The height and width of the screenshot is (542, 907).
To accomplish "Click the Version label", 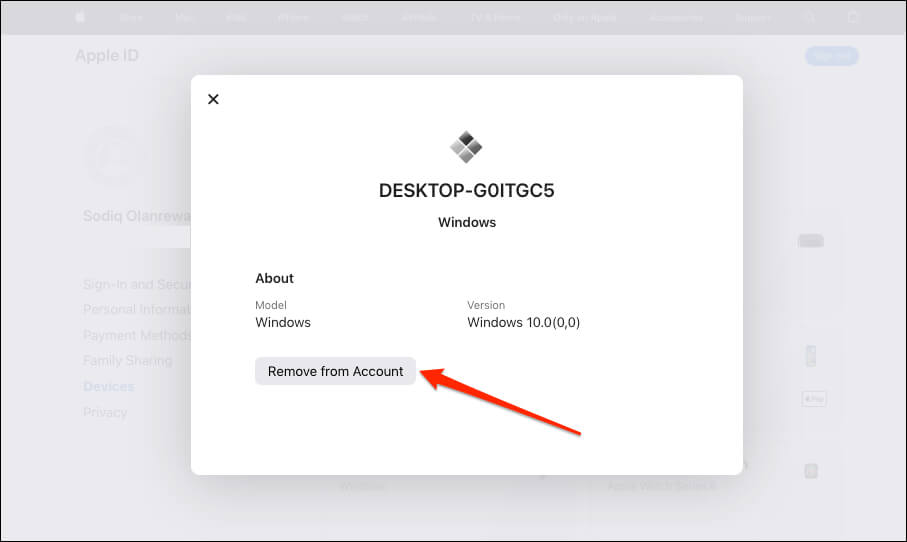I will 486,305.
